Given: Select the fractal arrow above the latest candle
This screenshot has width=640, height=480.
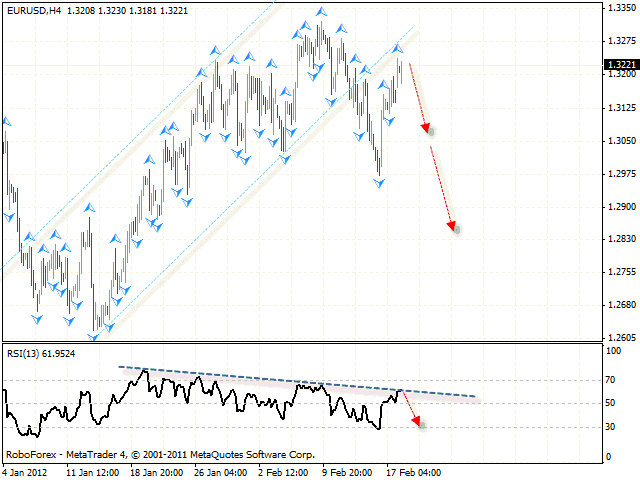Looking at the screenshot, I should coord(398,48).
